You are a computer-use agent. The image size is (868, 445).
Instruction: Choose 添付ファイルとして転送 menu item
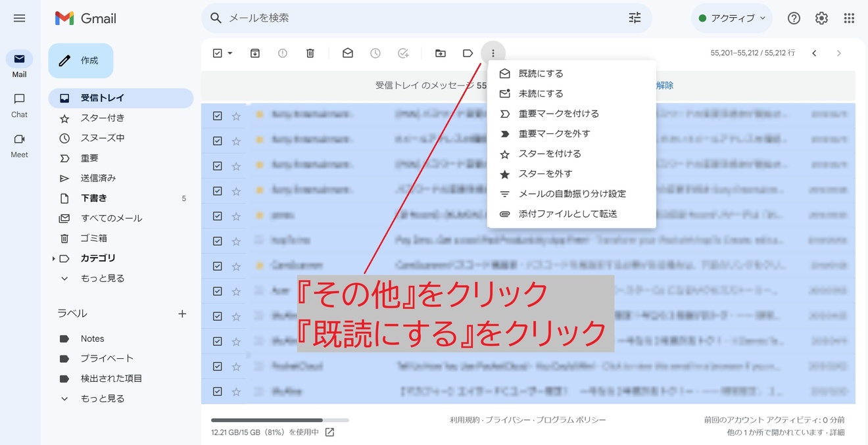pyautogui.click(x=571, y=214)
